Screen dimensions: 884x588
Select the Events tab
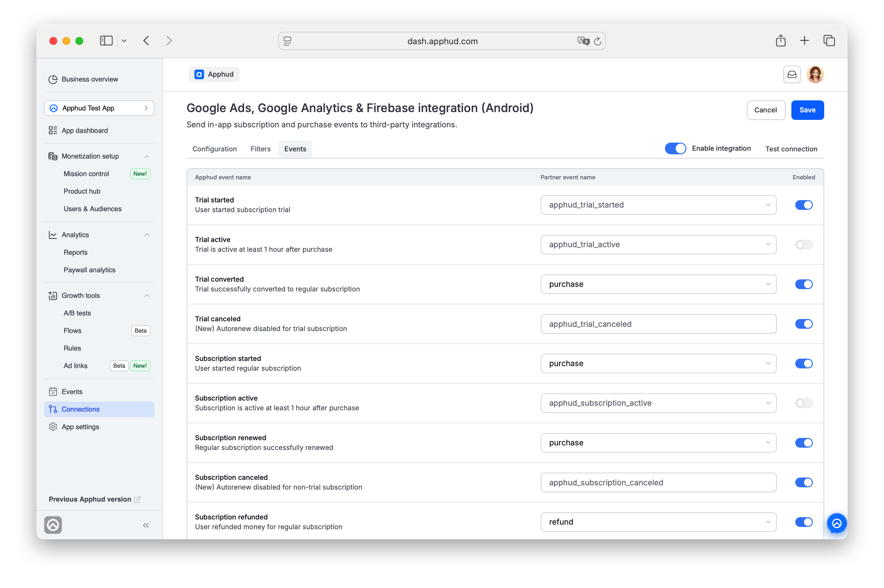click(x=295, y=149)
